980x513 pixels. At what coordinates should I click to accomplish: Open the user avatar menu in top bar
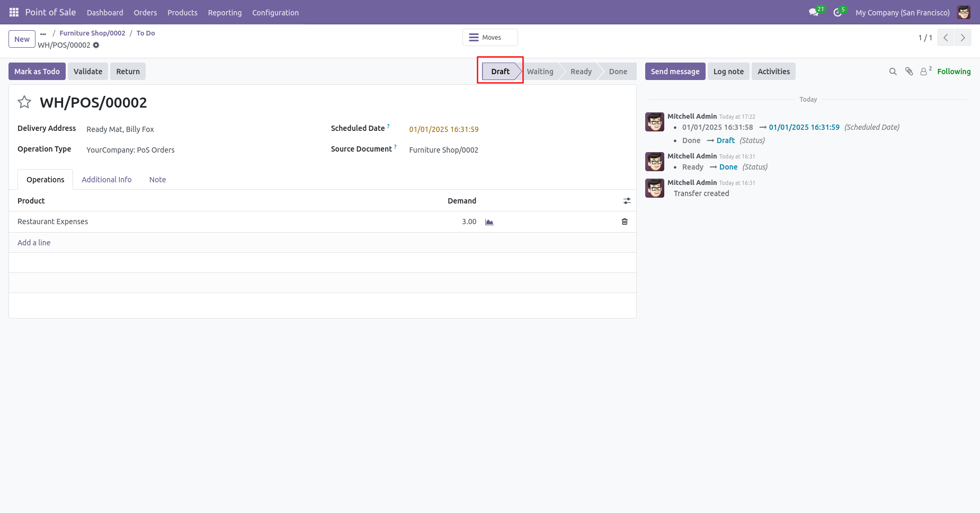(964, 12)
